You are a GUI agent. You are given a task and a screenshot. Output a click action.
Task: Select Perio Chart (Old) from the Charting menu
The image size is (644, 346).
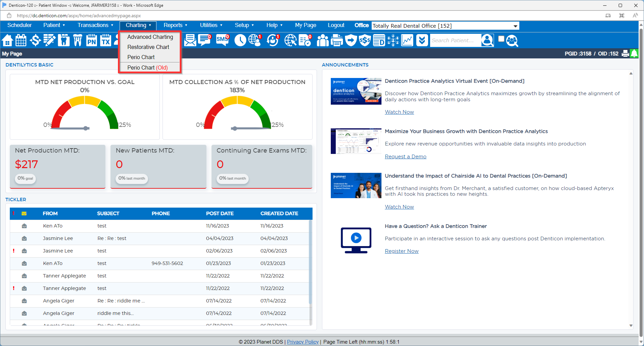[x=147, y=68]
